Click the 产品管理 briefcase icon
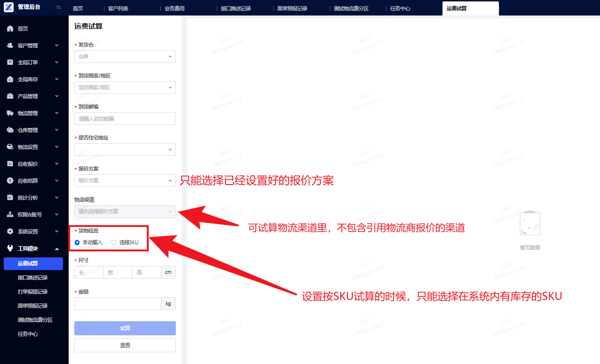 click(x=10, y=96)
